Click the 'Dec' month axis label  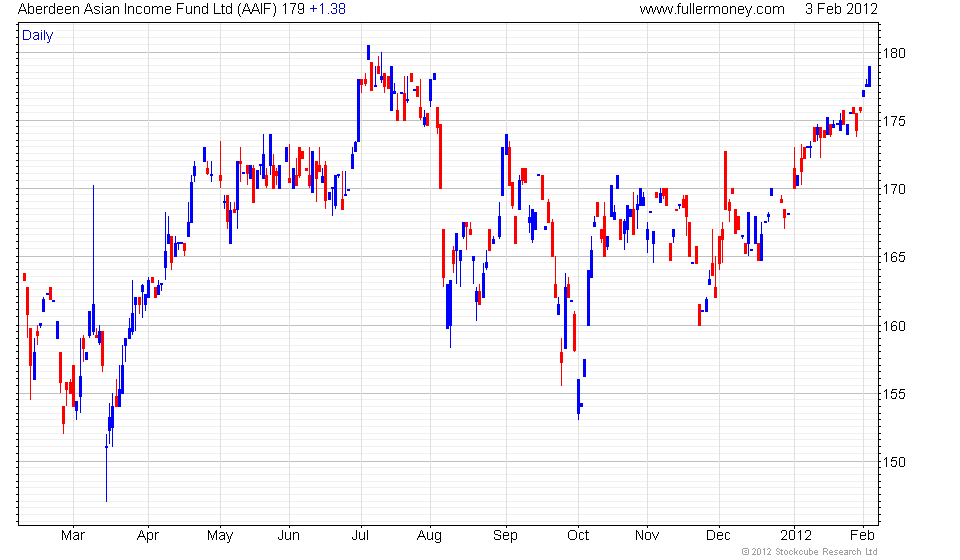point(718,536)
